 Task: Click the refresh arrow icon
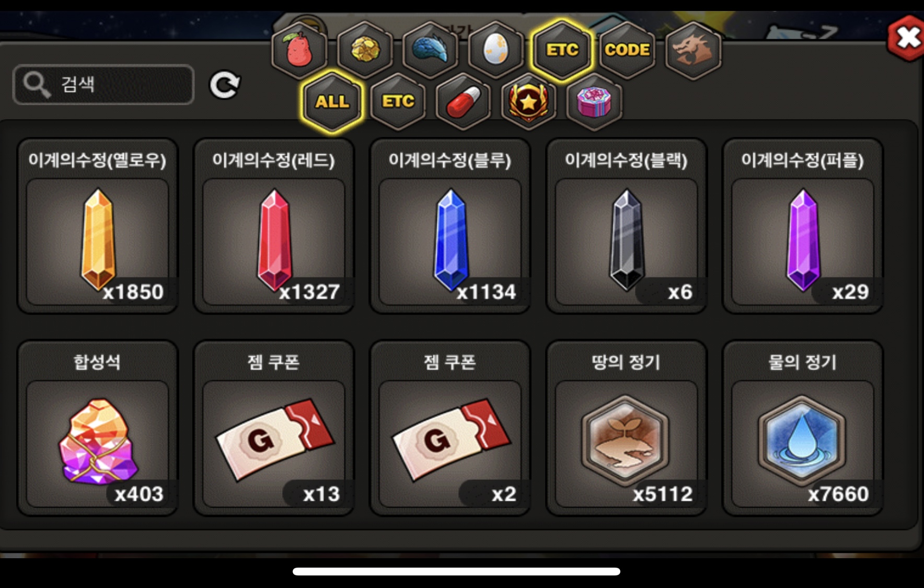click(x=225, y=85)
